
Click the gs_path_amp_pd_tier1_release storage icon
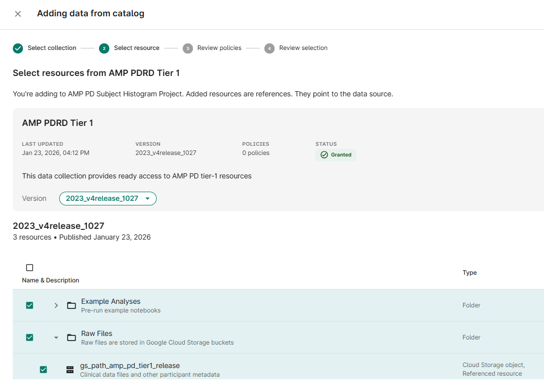coord(70,370)
